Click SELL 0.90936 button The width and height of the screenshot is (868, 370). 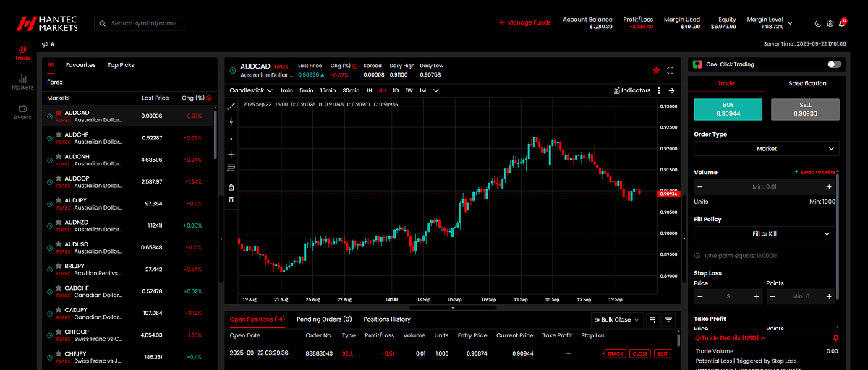tap(805, 109)
